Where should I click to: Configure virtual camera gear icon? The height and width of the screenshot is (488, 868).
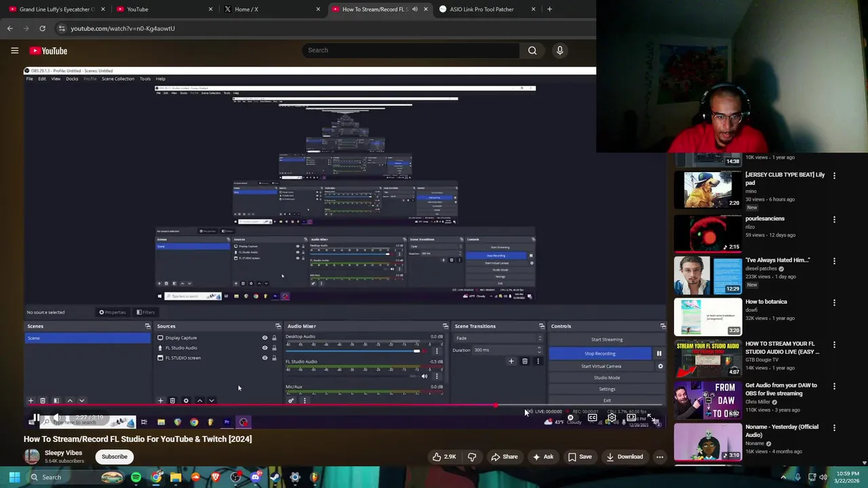click(x=660, y=366)
